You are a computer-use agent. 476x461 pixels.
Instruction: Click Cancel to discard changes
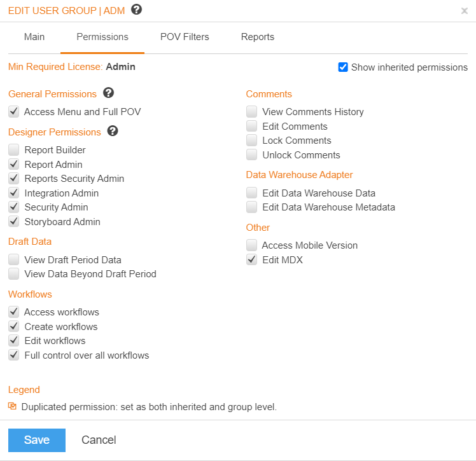click(99, 440)
